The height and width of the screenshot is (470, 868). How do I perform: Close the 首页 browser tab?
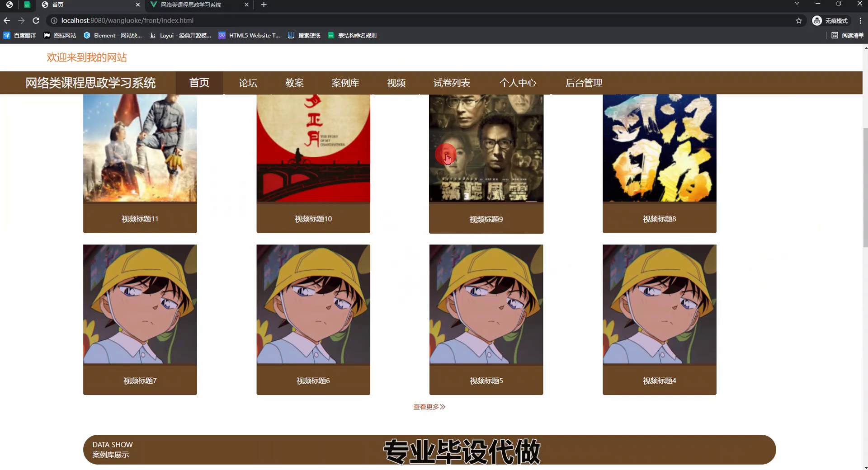coord(137,5)
